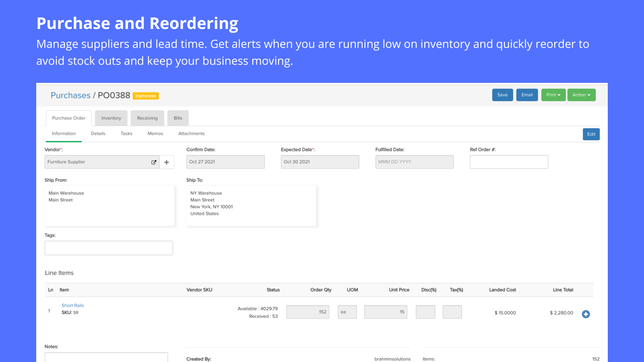Go to the Bills tab
644x362 pixels.
click(178, 118)
